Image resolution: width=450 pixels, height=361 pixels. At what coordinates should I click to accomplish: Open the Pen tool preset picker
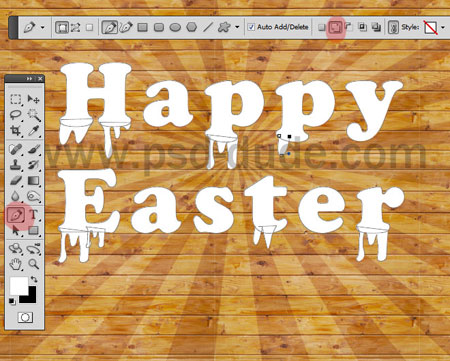[x=42, y=27]
